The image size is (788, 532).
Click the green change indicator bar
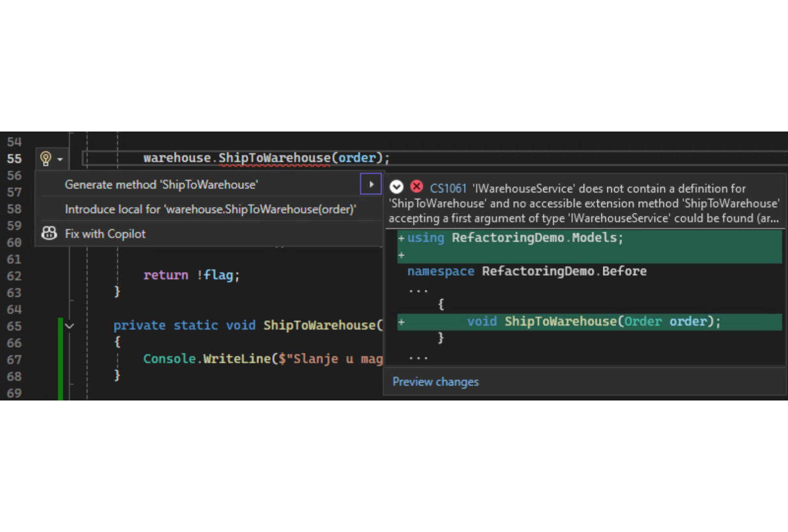(61, 359)
